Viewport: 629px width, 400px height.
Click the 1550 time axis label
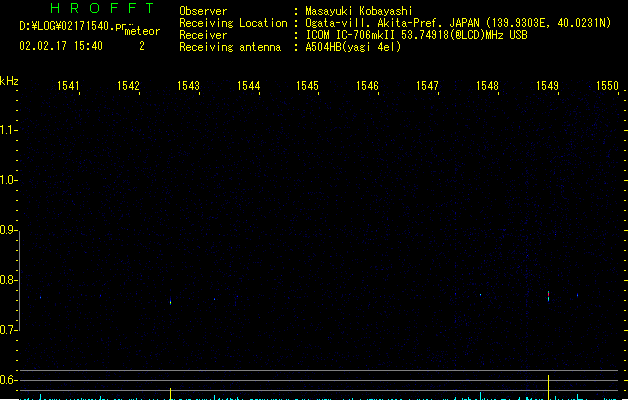point(607,86)
